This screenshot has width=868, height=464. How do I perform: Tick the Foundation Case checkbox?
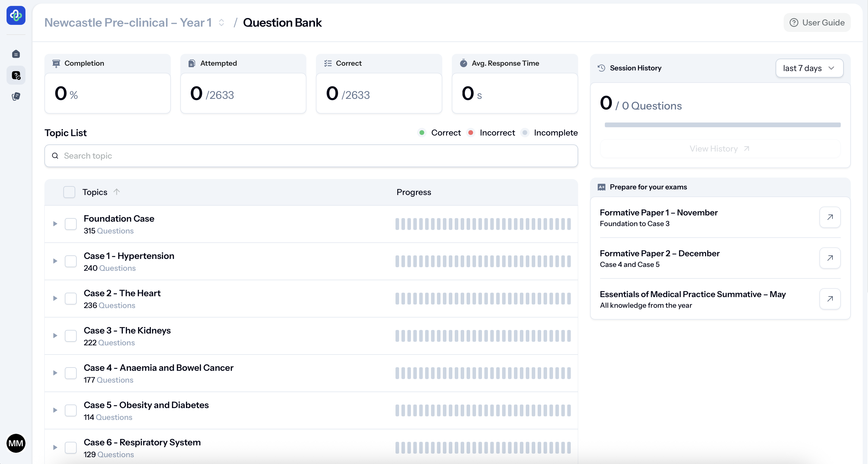71,224
